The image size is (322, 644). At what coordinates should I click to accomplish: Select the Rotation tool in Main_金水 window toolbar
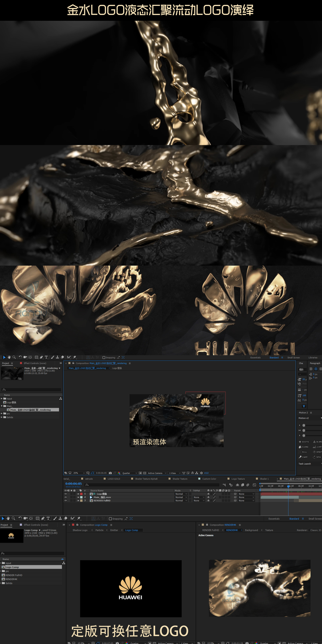click(x=20, y=357)
